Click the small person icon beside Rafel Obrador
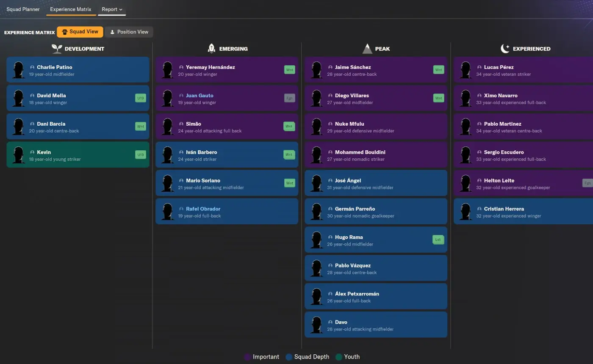593x364 pixels. [181, 209]
